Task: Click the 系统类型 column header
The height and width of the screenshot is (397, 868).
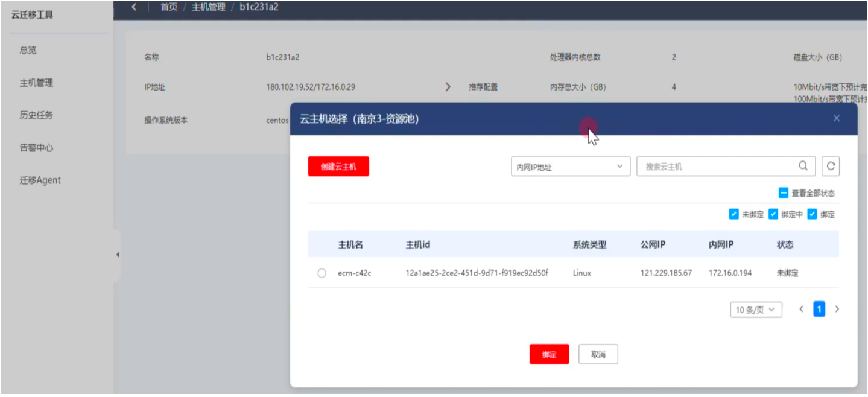Action: pos(589,245)
